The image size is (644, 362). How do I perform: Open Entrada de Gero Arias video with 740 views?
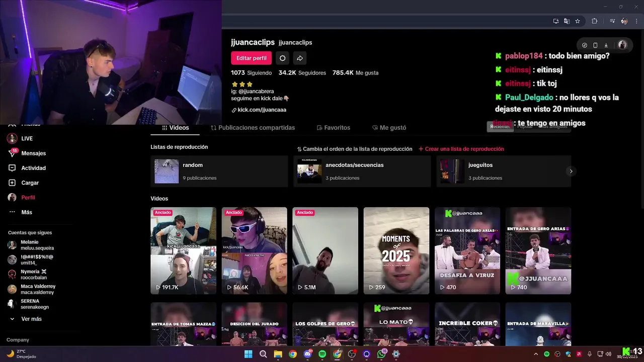click(x=538, y=251)
